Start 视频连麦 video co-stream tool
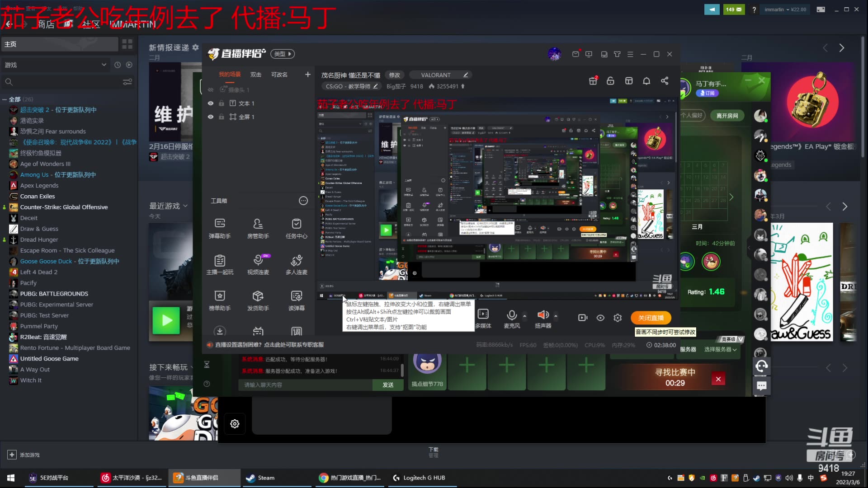This screenshot has height=488, width=868. [x=258, y=264]
